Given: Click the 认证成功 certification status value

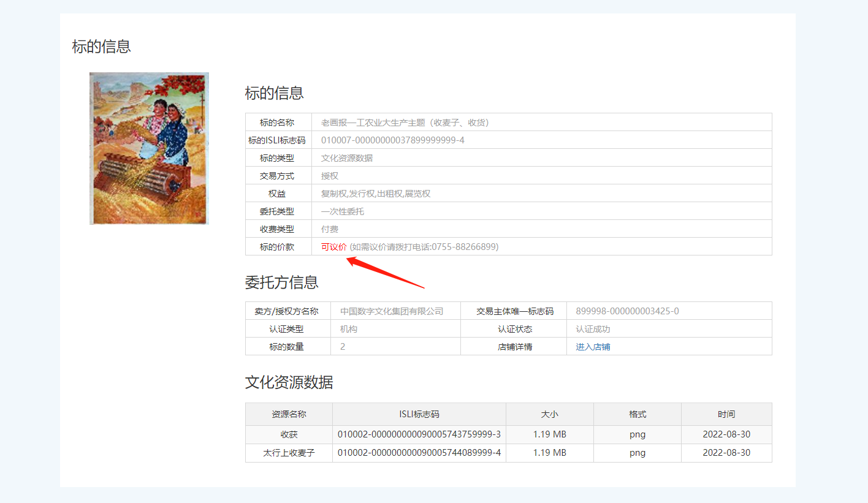Looking at the screenshot, I should [x=592, y=329].
